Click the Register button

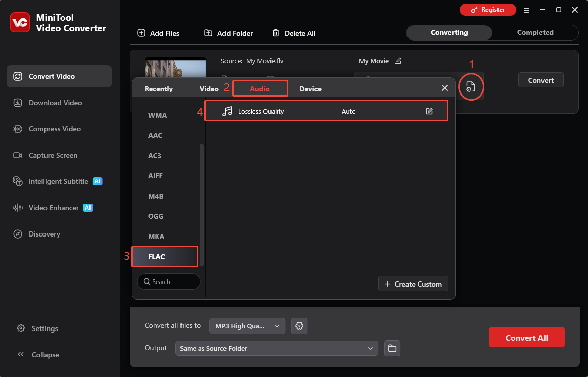pyautogui.click(x=487, y=10)
